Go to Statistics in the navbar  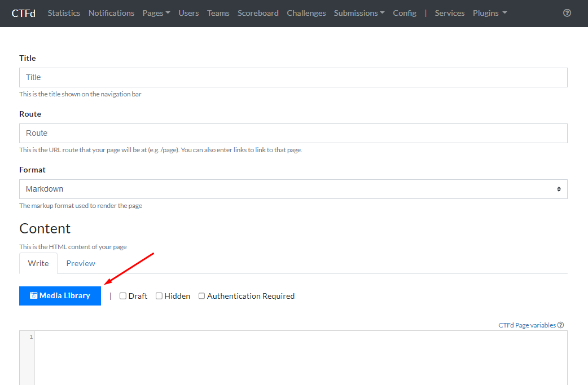tap(64, 13)
